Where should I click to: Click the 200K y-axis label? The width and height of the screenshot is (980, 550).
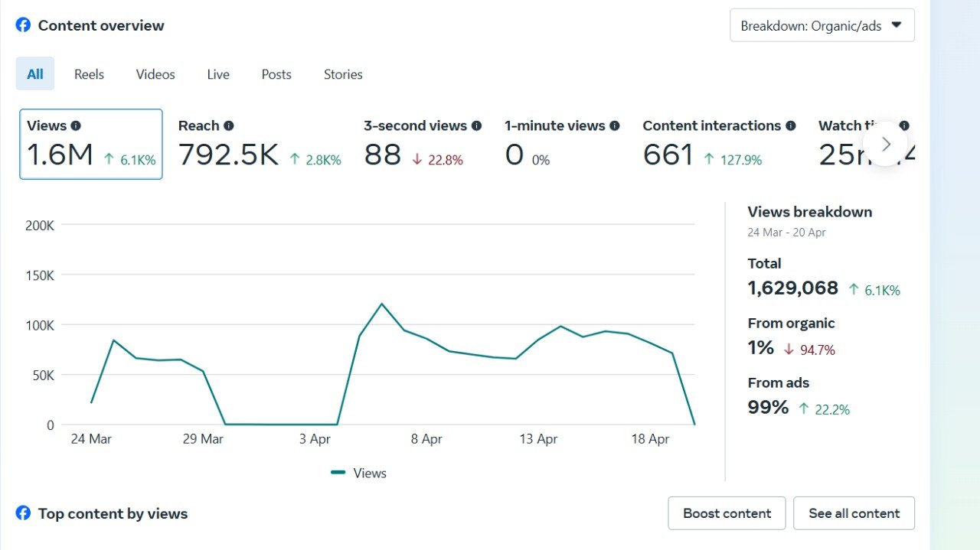(x=40, y=226)
